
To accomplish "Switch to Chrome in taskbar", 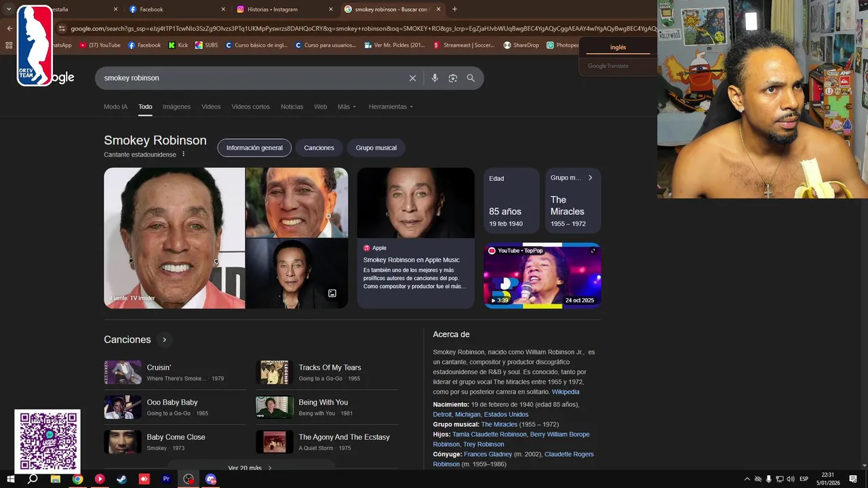I will tap(78, 479).
